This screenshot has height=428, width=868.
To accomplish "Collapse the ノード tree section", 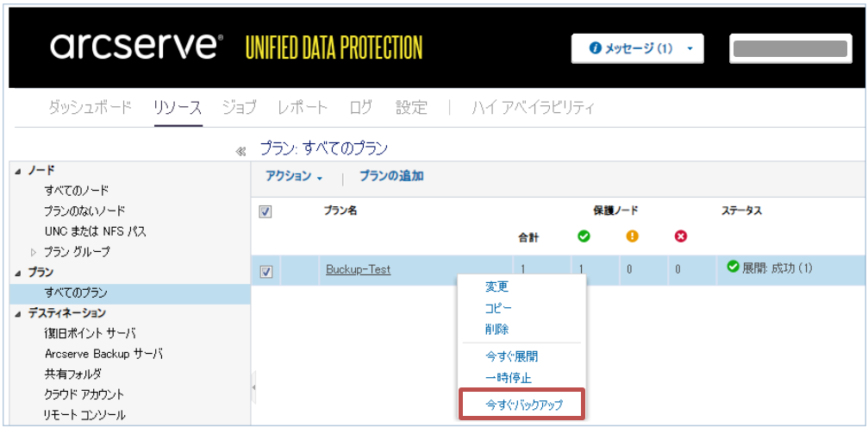I will coord(19,172).
